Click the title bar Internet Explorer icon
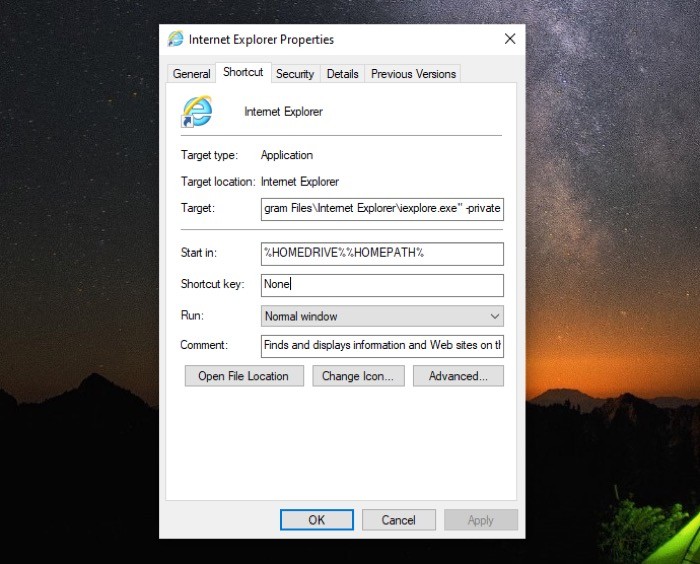 175,39
